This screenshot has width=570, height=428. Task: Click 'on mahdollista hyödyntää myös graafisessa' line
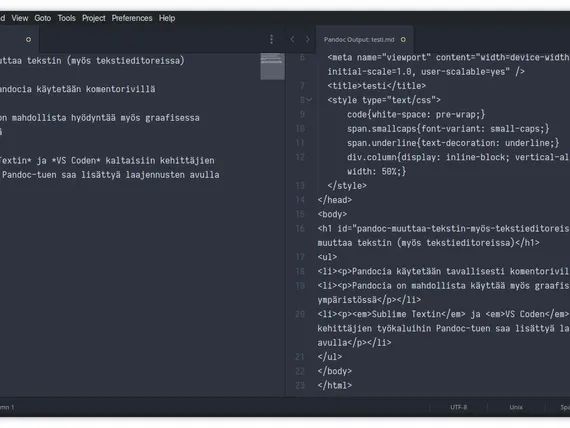click(x=100, y=118)
